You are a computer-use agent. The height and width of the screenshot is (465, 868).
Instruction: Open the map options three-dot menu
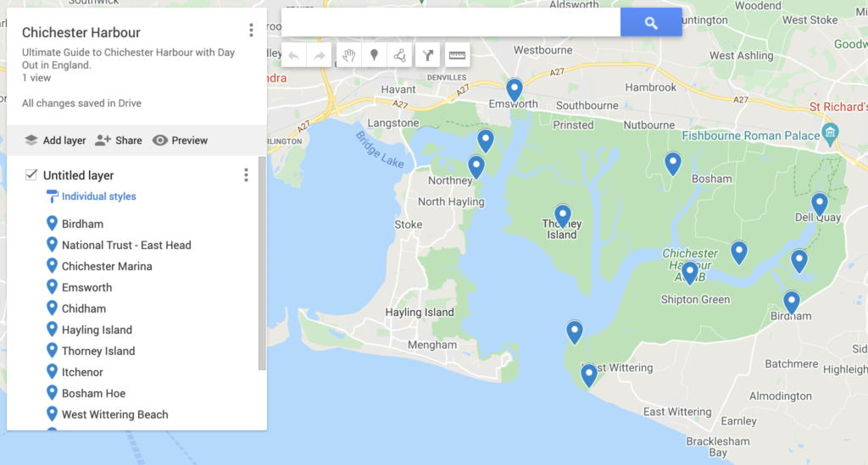click(x=251, y=30)
